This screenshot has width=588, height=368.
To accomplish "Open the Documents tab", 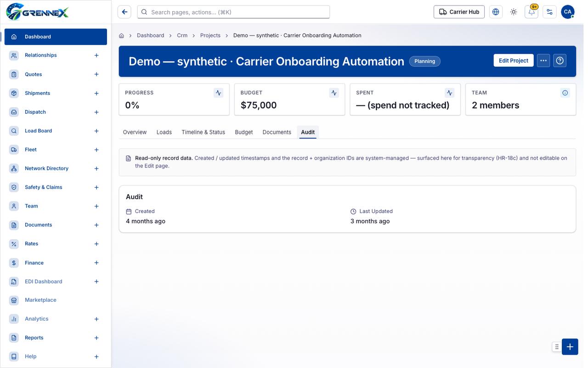I will (277, 132).
